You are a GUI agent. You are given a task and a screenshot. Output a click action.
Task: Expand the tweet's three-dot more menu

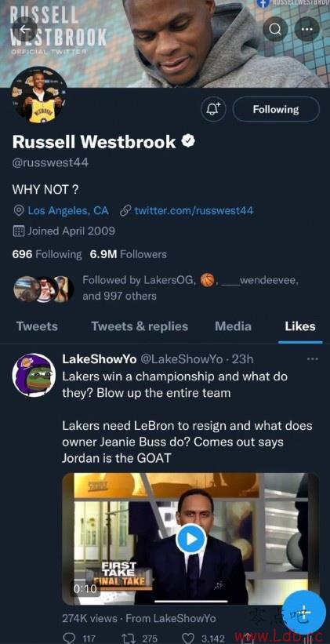coord(312,359)
